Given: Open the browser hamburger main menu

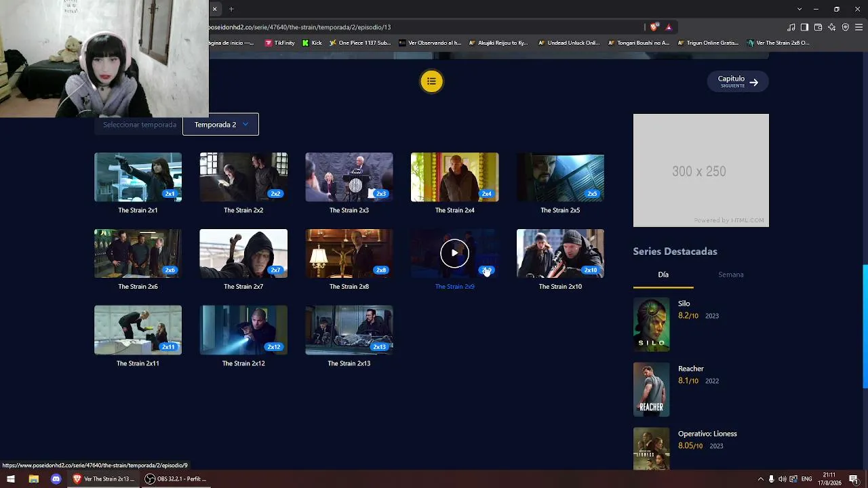Looking at the screenshot, I should pyautogui.click(x=859, y=27).
